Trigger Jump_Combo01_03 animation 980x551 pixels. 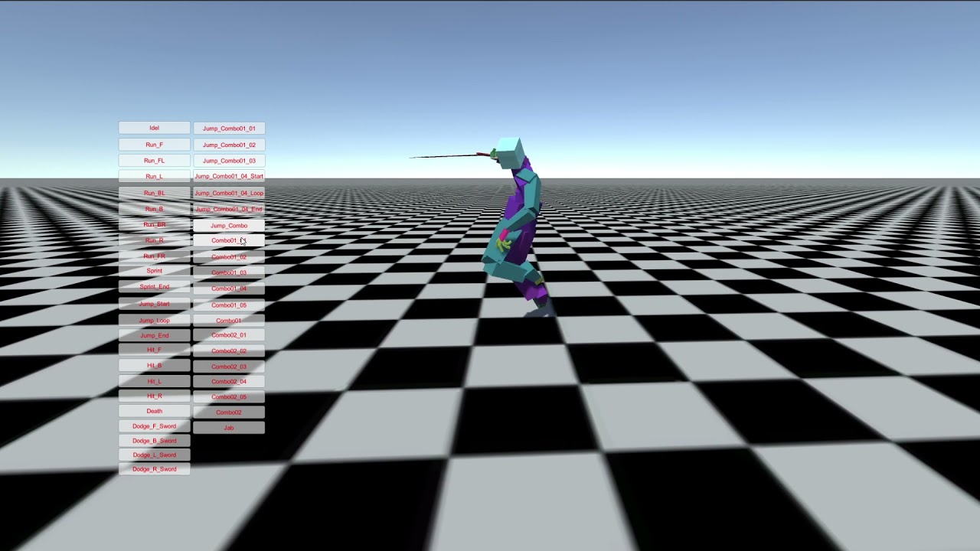coord(229,161)
